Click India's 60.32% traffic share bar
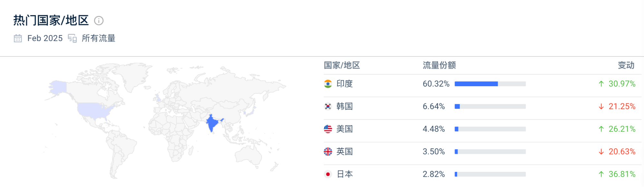The height and width of the screenshot is (187, 644). click(x=490, y=84)
